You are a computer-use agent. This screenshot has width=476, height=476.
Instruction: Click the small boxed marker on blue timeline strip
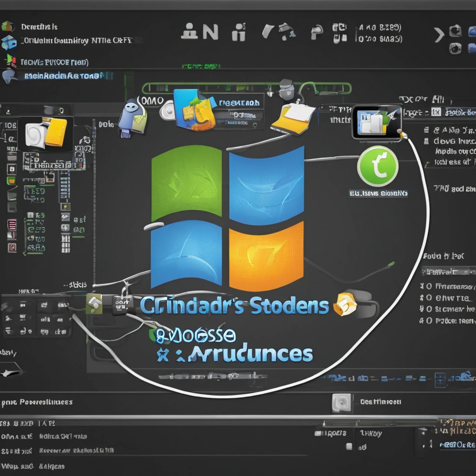[x=440, y=379]
